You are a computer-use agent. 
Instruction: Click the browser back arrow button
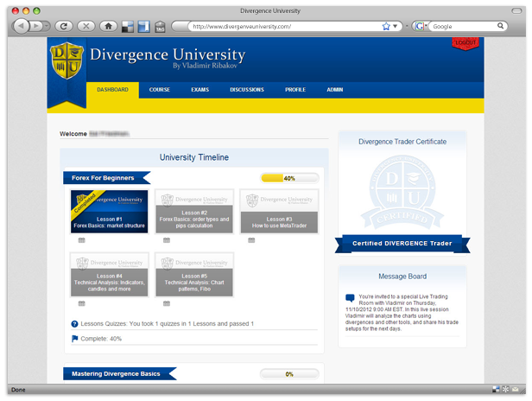click(22, 26)
